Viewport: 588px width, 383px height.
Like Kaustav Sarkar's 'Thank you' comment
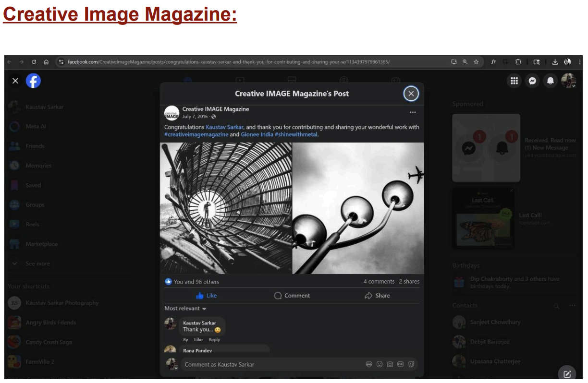coord(198,339)
